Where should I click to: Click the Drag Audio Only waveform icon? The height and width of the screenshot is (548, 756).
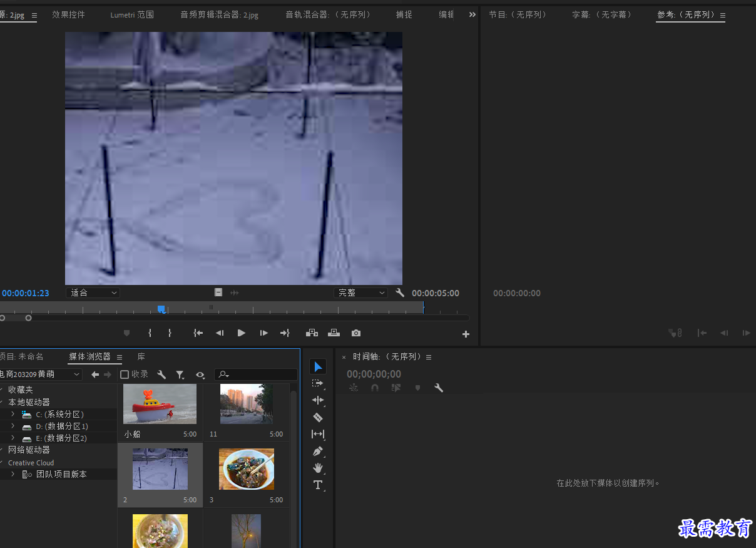click(235, 292)
